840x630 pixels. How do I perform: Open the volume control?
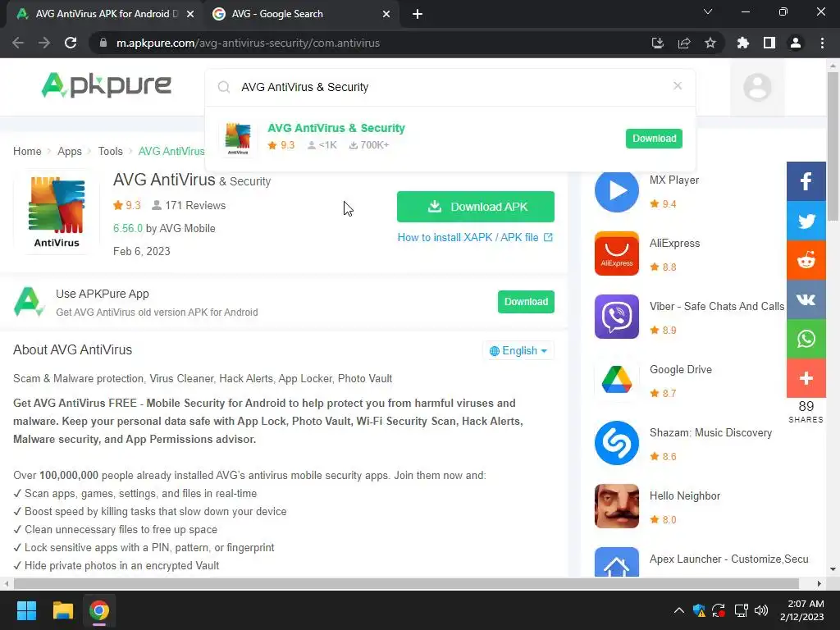click(x=760, y=610)
